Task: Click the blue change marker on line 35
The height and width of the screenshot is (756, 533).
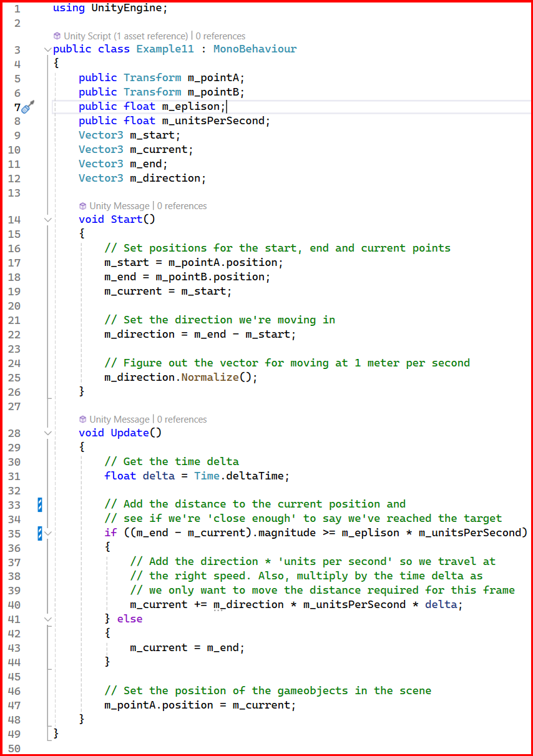Action: [x=40, y=533]
